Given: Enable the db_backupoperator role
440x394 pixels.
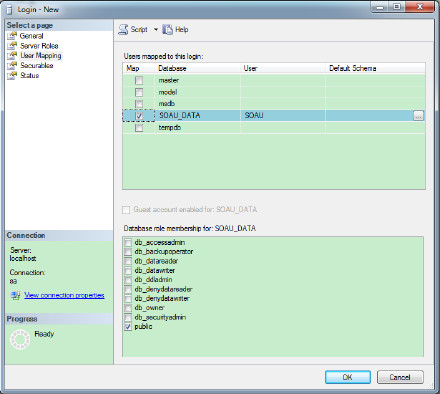Looking at the screenshot, I should coord(128,252).
